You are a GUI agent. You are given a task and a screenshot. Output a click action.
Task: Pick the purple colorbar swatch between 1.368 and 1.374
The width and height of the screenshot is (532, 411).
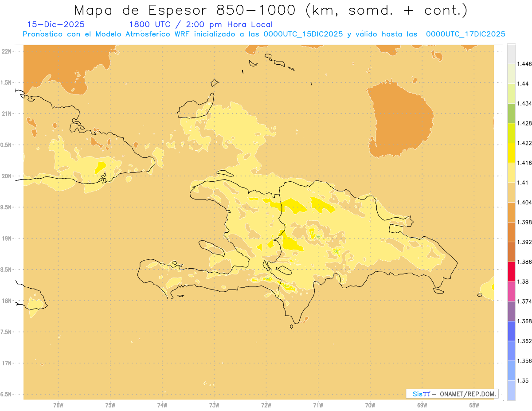[x=511, y=311]
